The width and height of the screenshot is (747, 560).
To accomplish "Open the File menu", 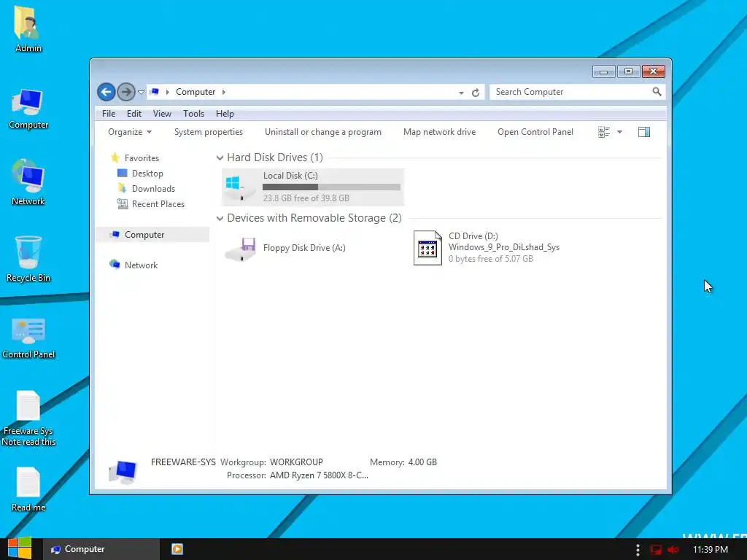I will (x=109, y=113).
